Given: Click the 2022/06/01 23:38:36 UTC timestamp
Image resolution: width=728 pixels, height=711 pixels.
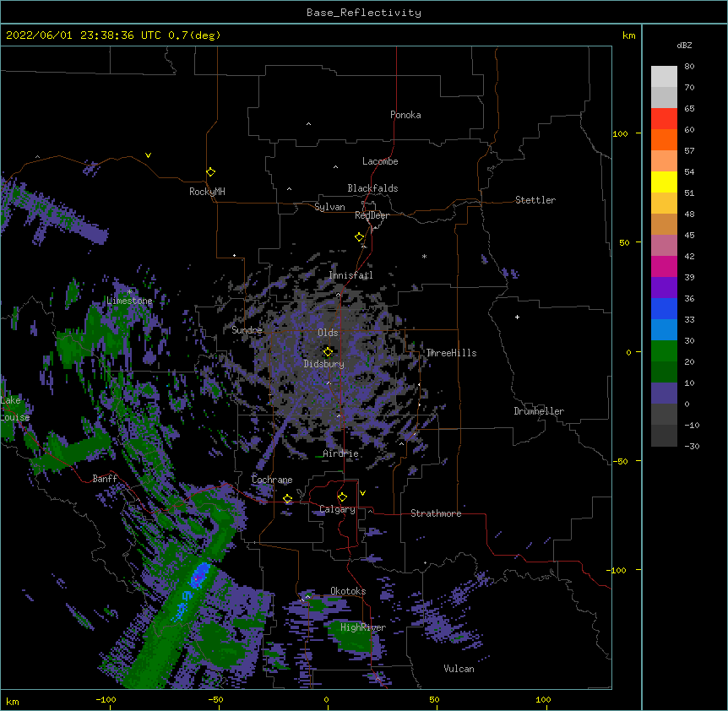Looking at the screenshot, I should (x=83, y=35).
